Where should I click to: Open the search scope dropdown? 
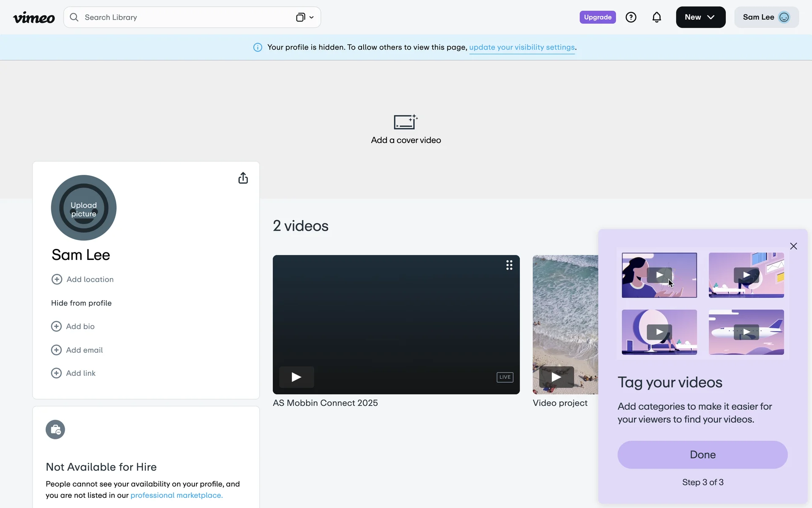[304, 17]
